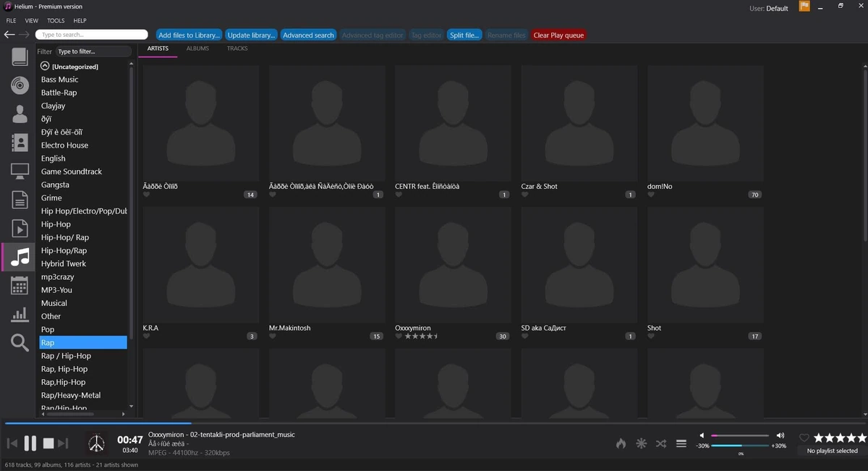Click the playback speed slider
Screen dimensions: 868x471
point(740,446)
